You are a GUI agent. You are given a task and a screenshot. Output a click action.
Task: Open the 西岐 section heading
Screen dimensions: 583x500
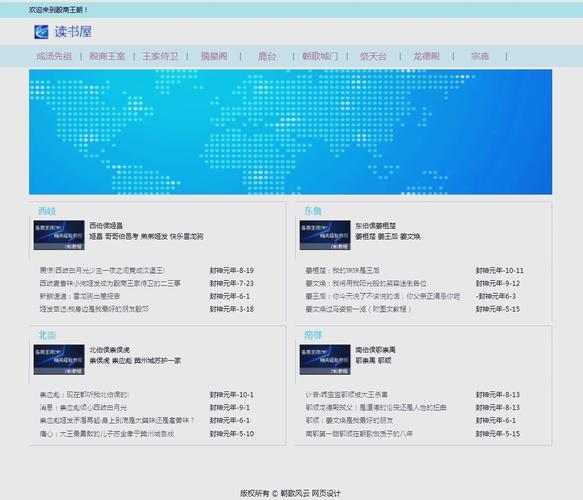pyautogui.click(x=47, y=211)
